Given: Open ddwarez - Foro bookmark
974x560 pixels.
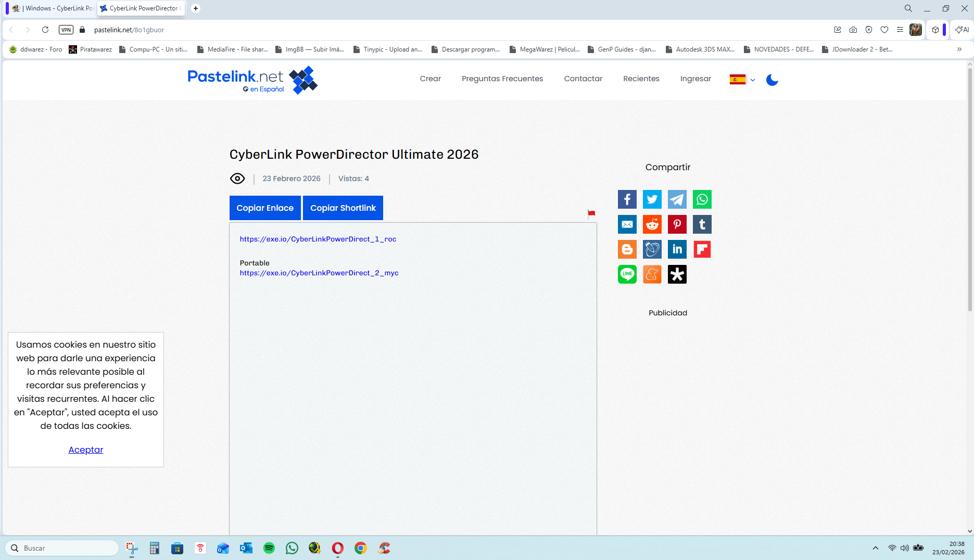Looking at the screenshot, I should [x=35, y=49].
